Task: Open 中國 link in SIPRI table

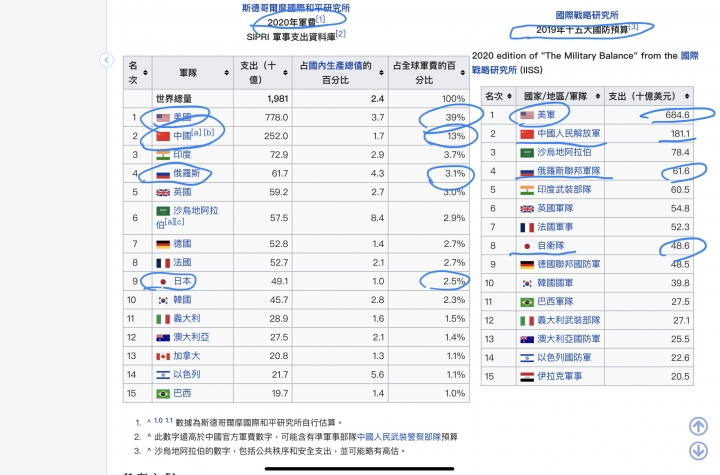Action: pyautogui.click(x=182, y=136)
